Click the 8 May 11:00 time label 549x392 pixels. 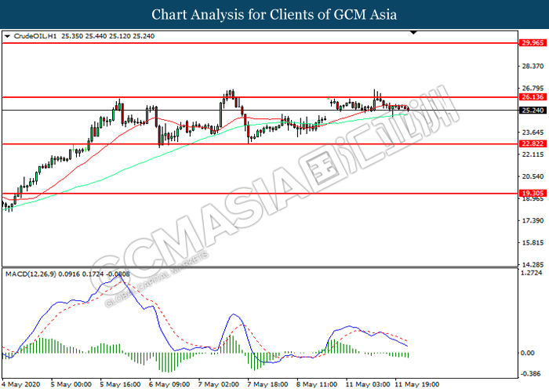point(317,384)
